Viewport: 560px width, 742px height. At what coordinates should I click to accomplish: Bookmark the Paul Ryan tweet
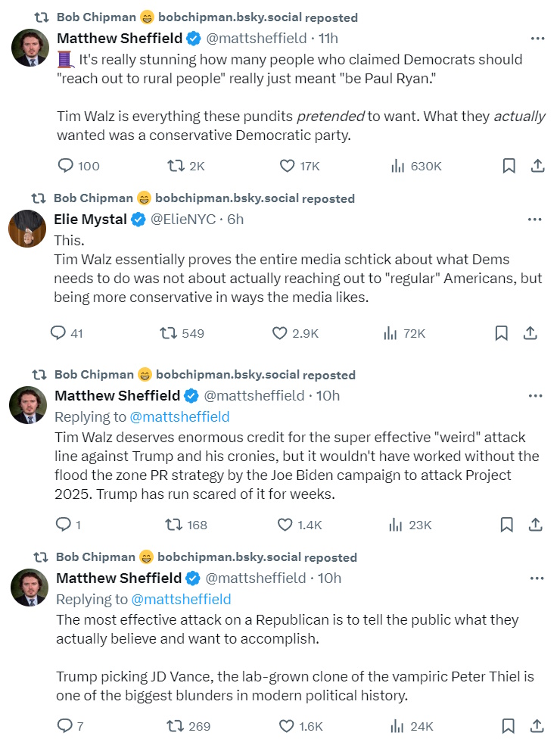509,166
